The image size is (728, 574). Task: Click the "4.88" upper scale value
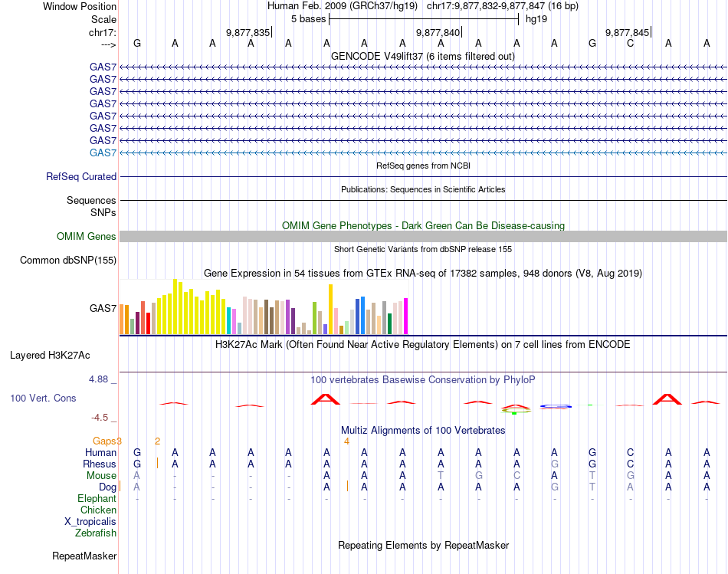(x=98, y=379)
